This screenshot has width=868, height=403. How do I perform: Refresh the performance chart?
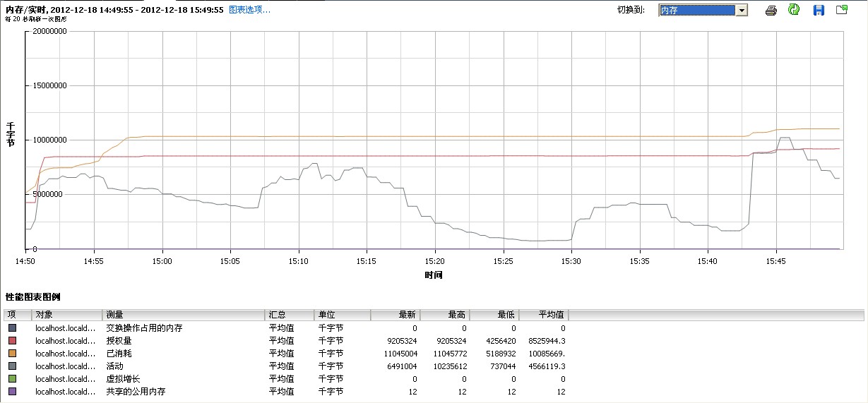click(794, 10)
